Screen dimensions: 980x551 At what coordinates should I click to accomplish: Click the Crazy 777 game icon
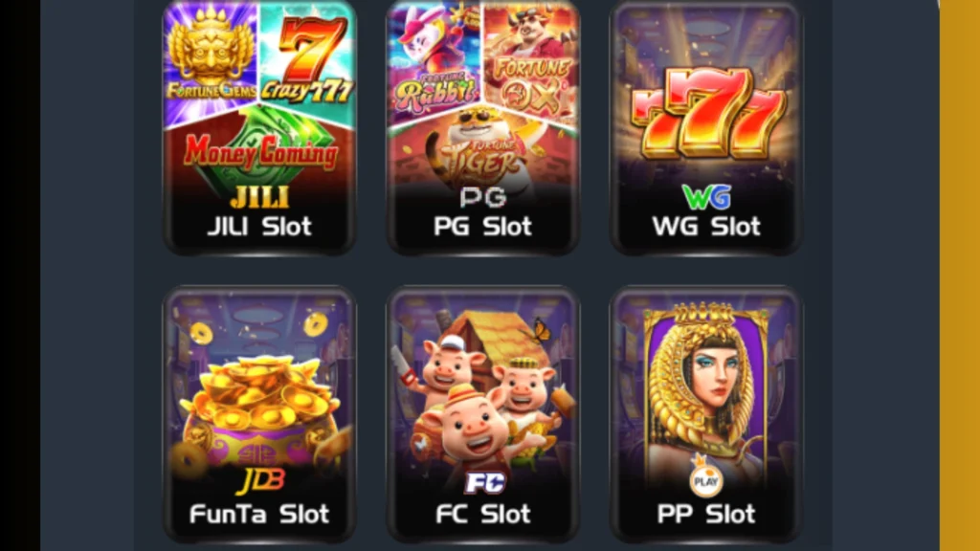[307, 59]
